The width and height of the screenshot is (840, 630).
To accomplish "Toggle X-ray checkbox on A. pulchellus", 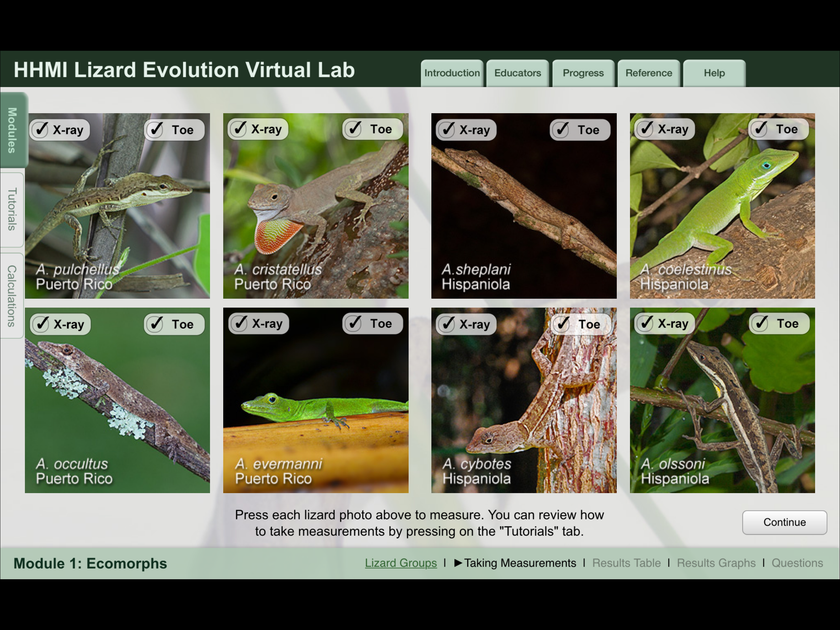I will tap(41, 130).
